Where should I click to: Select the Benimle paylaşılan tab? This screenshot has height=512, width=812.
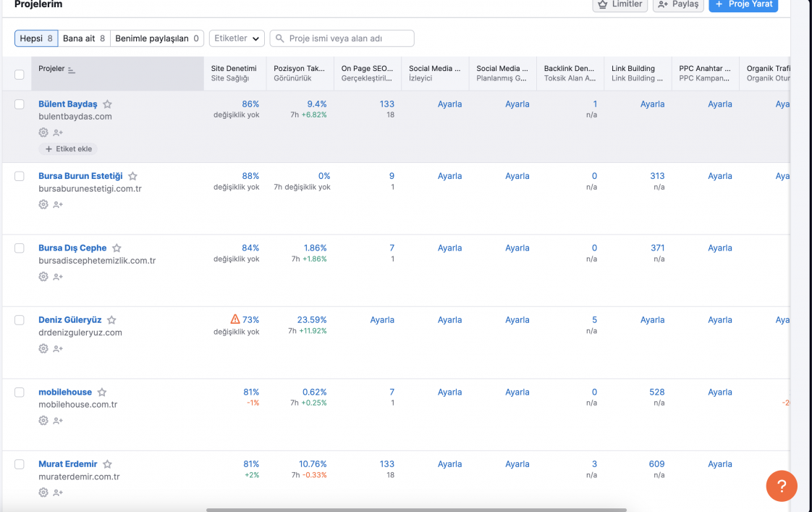click(156, 38)
